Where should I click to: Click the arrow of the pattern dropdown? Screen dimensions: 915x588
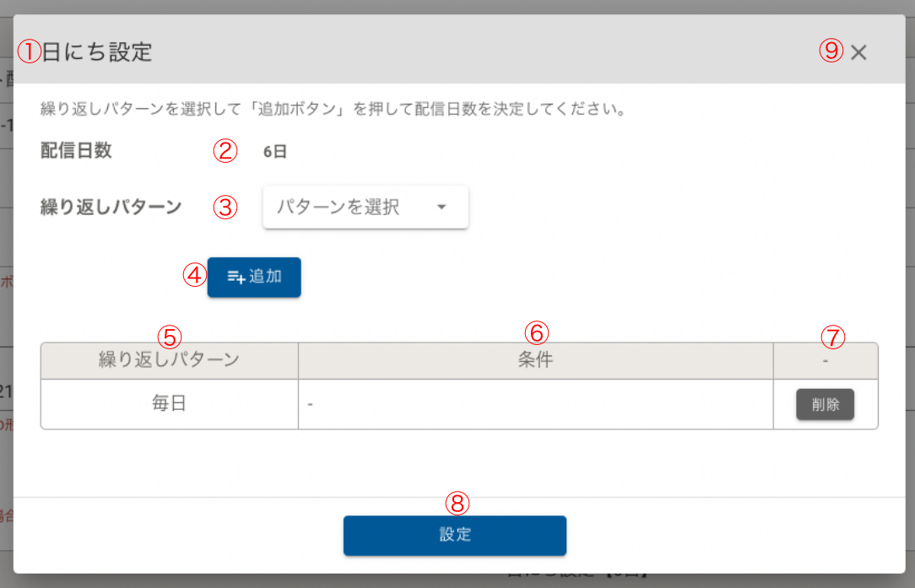tap(441, 208)
